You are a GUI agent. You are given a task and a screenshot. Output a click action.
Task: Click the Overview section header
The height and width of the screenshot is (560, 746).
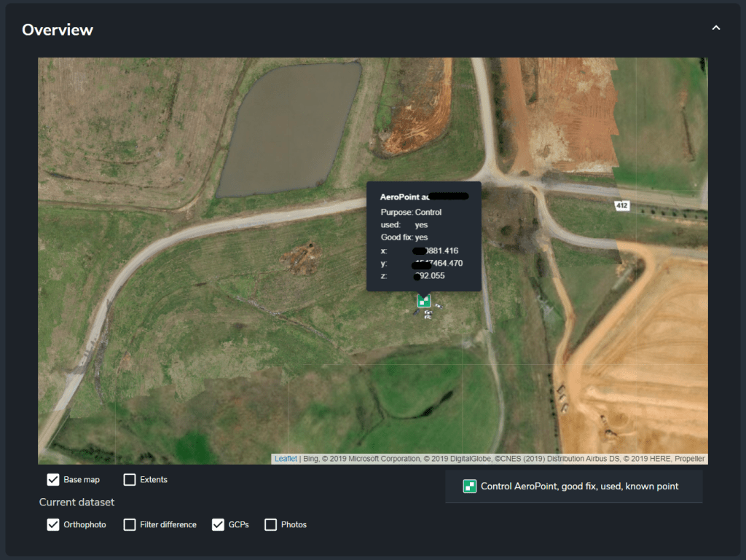tap(57, 30)
